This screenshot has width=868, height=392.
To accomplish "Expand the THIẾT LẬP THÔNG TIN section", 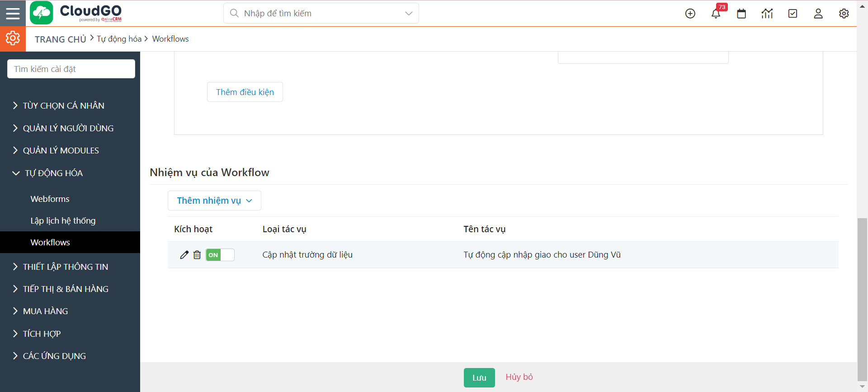I will (x=65, y=267).
